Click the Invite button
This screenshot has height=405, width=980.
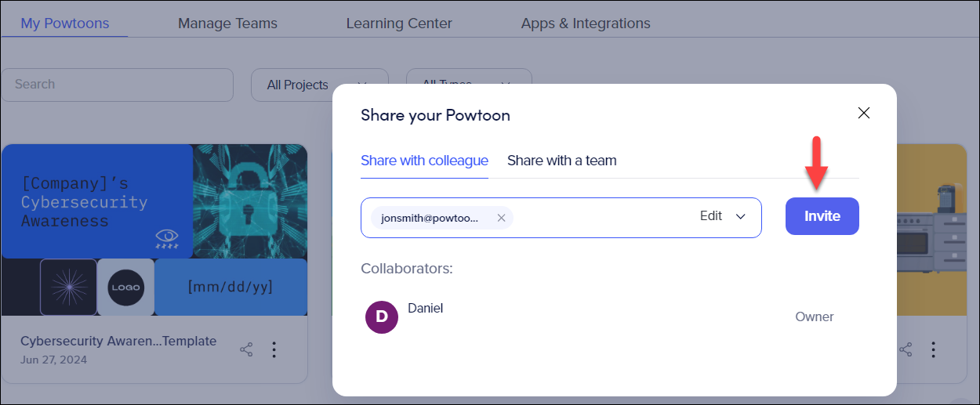coord(822,216)
